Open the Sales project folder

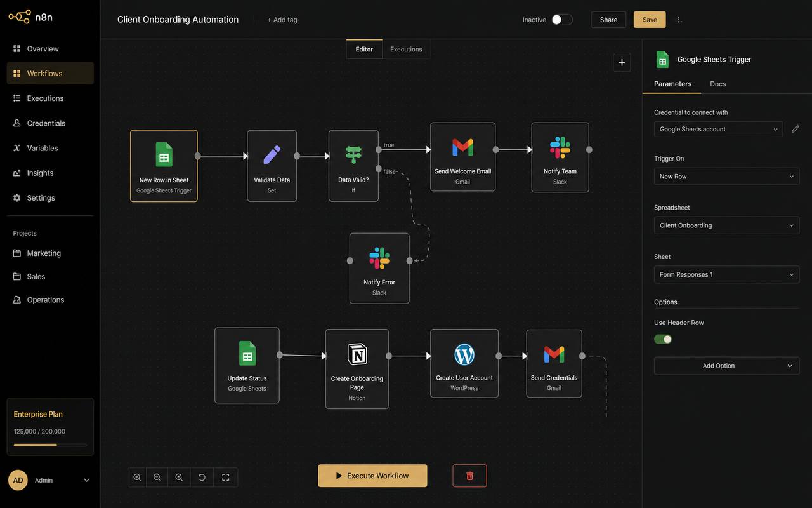pyautogui.click(x=50, y=277)
